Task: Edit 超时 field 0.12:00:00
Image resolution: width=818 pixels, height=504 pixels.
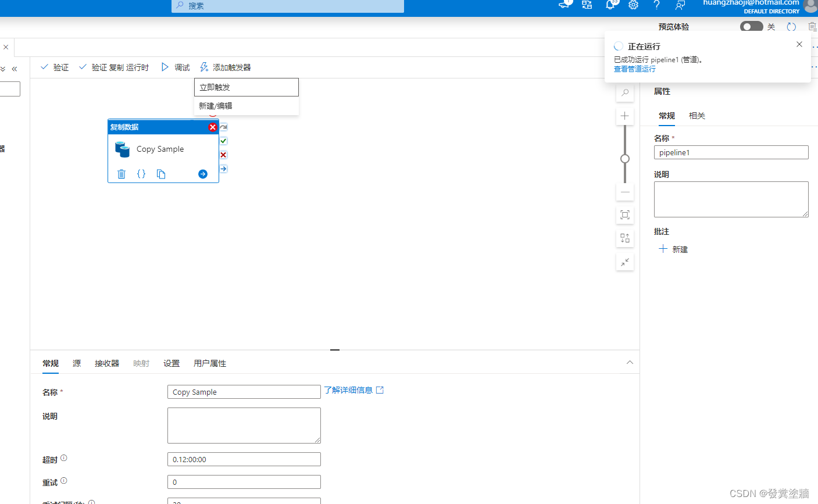Action: pyautogui.click(x=244, y=459)
